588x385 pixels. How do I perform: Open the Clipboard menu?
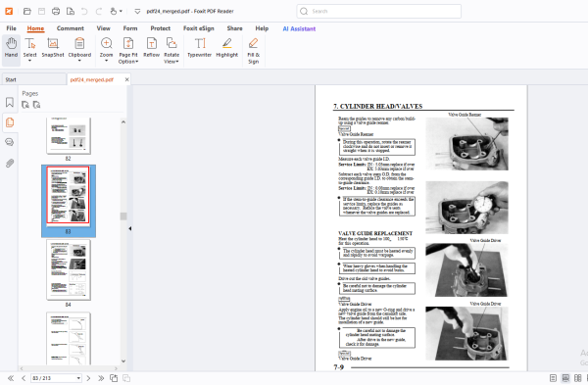(79, 50)
